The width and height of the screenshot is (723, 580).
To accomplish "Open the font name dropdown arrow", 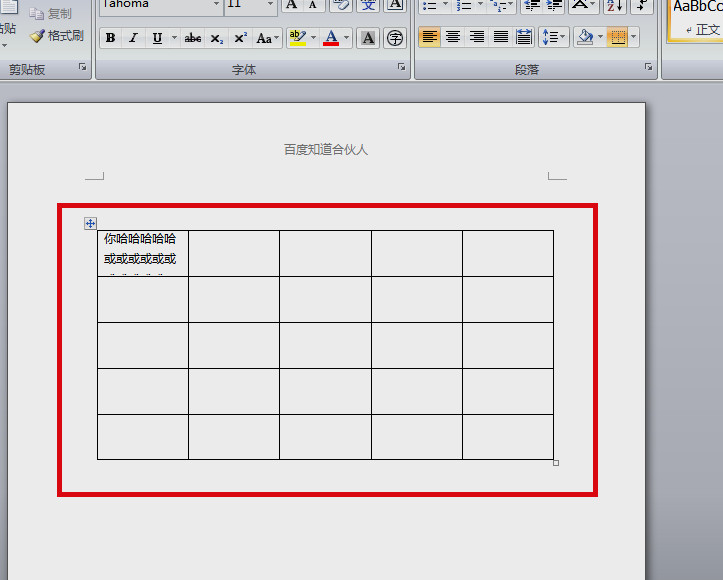I will [x=216, y=5].
